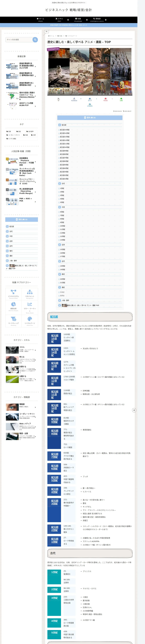The height and width of the screenshot is (644, 145).
Task: Select the 10世紀 entry in contents
Action: pyautogui.click(x=62, y=226)
